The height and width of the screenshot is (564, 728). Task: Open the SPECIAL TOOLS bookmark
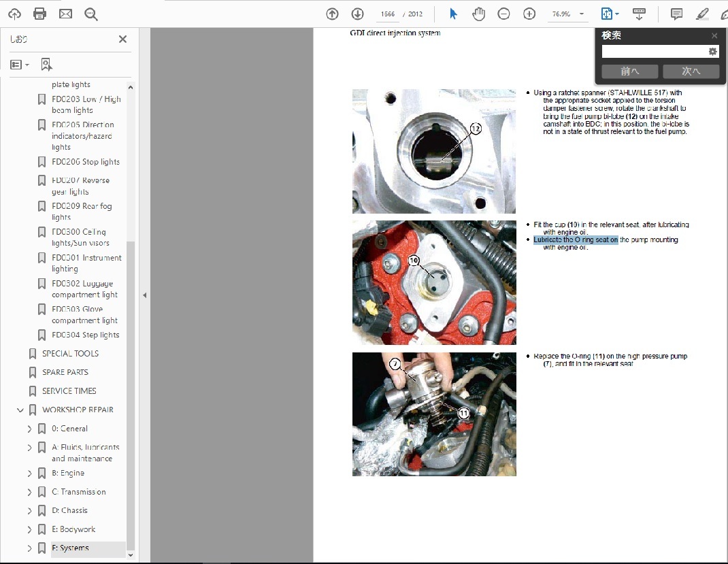70,354
